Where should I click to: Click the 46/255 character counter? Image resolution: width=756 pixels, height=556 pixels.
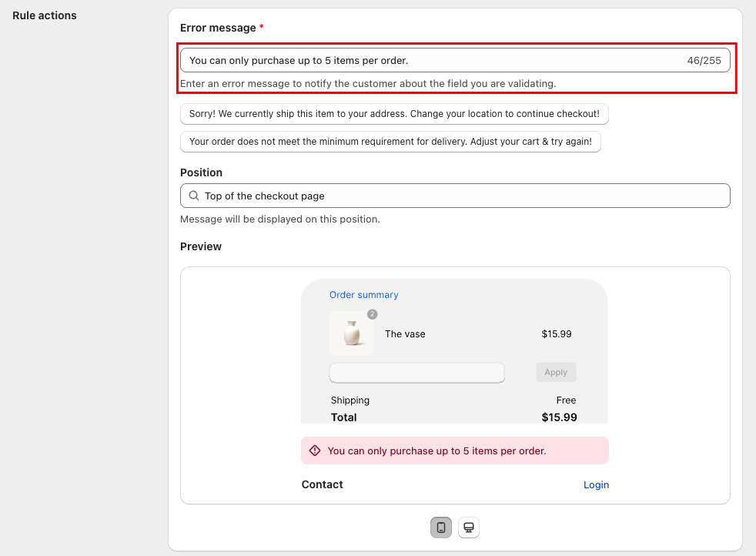704,60
